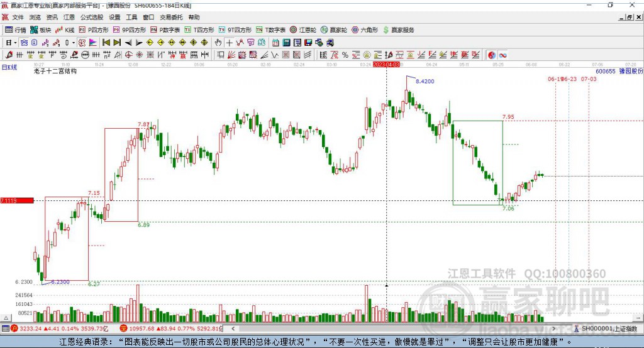
Task: Open the P四方形 tool
Action: [x=94, y=30]
